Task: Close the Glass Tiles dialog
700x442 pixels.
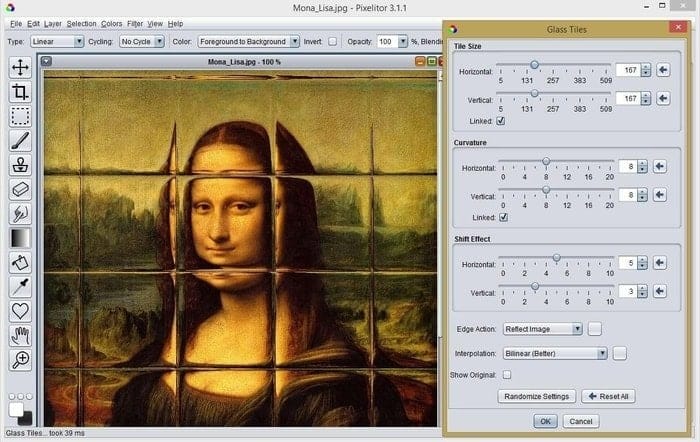Action: click(678, 27)
